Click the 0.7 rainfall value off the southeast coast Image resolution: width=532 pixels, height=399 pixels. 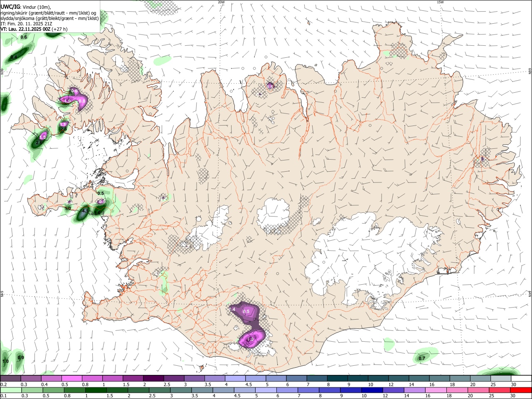click(422, 358)
